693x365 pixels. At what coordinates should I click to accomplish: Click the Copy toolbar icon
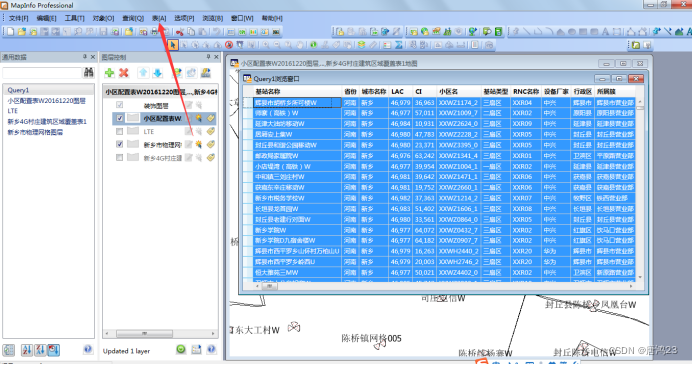(x=191, y=32)
